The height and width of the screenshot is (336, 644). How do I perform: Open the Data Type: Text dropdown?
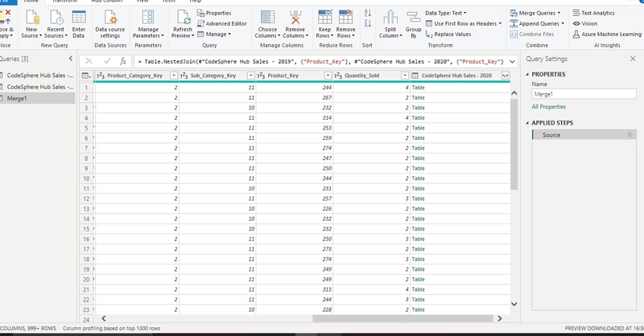click(446, 13)
